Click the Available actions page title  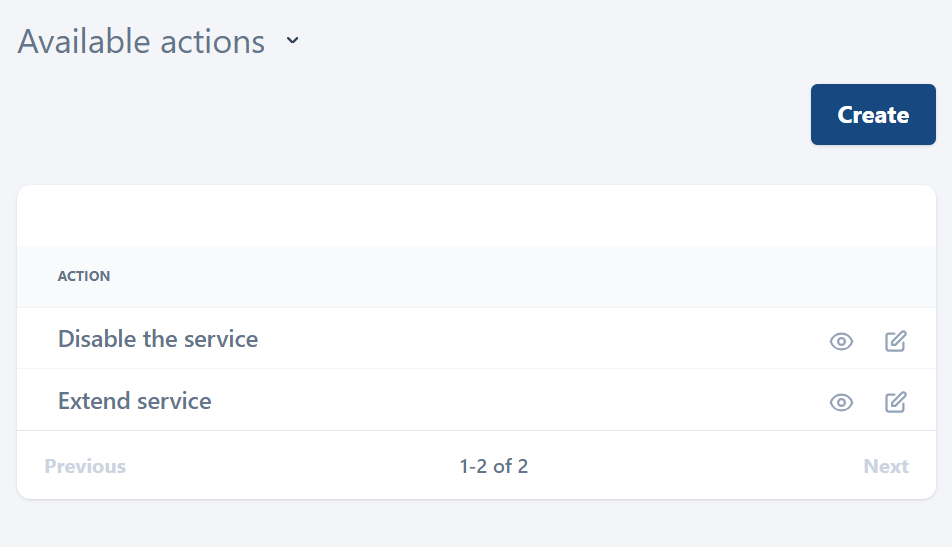[141, 42]
